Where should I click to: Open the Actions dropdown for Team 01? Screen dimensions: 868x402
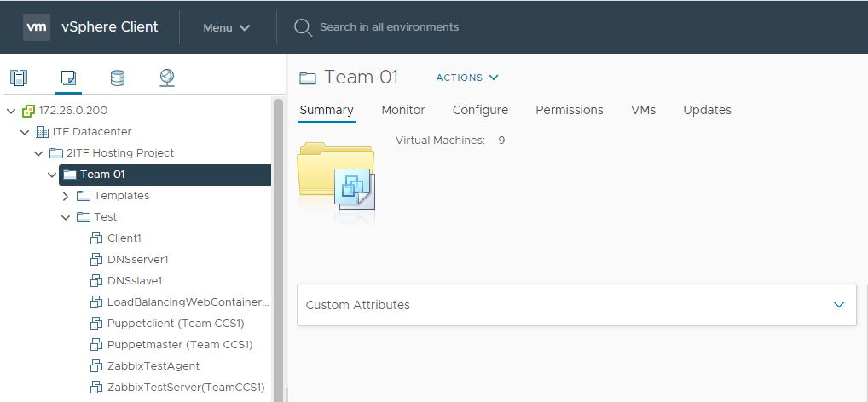coord(467,78)
